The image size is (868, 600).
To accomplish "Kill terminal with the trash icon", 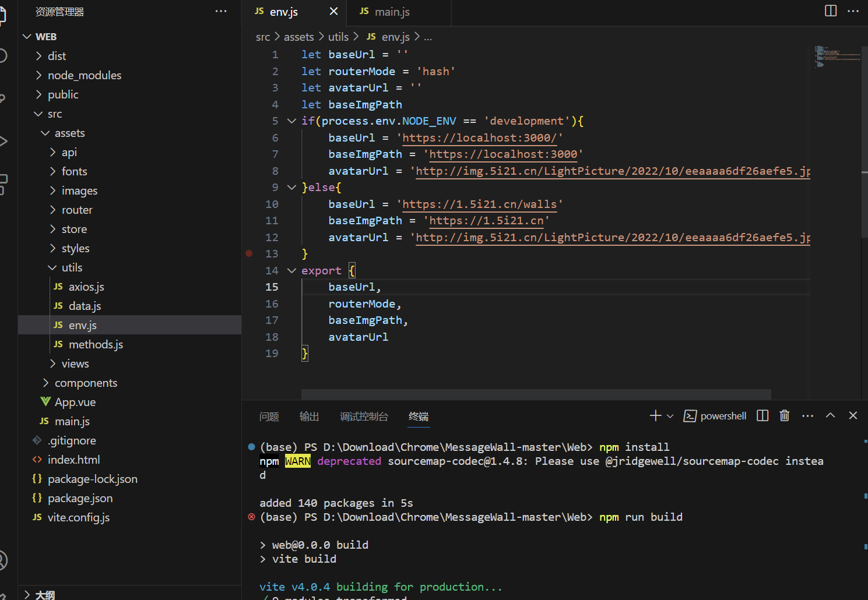I will pos(785,415).
